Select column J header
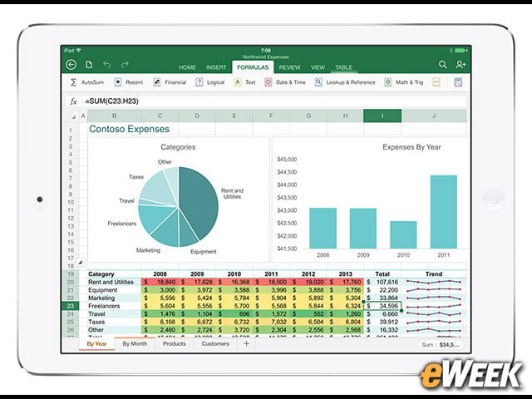Viewport: 532px width, 399px height. (434, 116)
